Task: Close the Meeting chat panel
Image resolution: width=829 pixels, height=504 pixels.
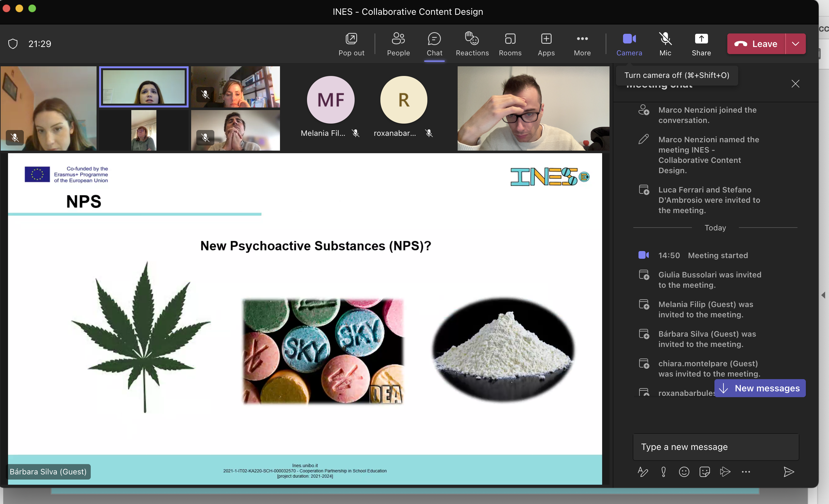Action: coord(795,83)
